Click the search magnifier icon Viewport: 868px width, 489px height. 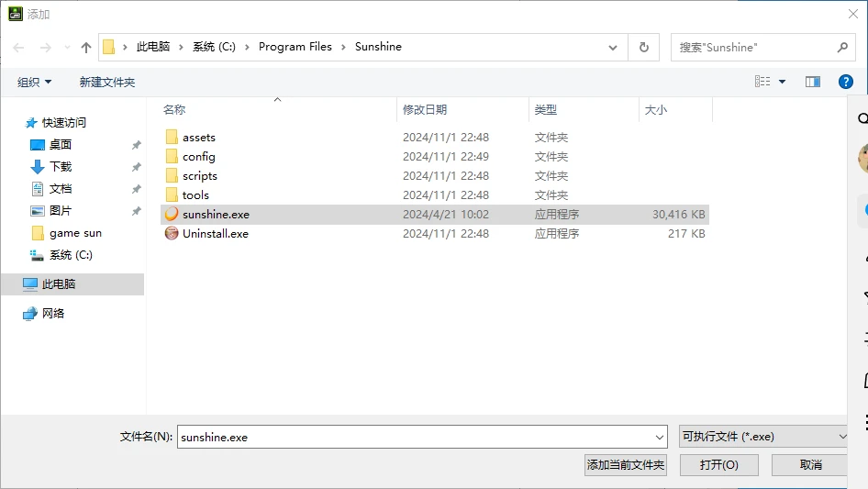click(x=842, y=47)
